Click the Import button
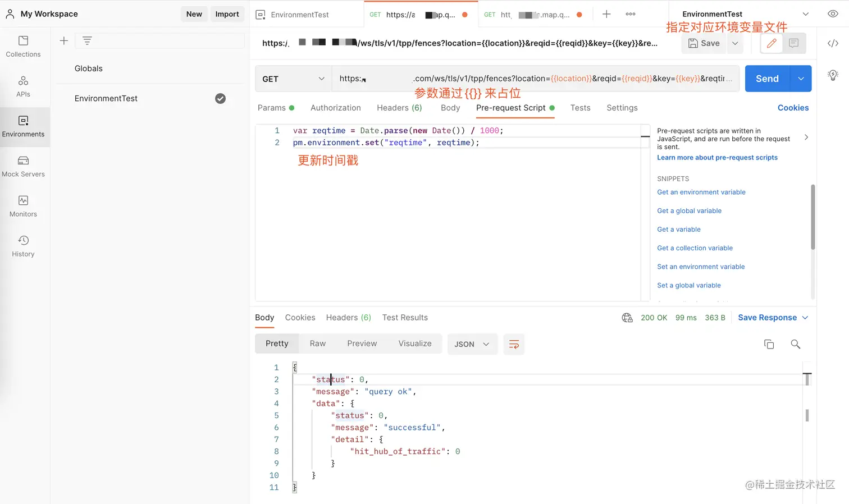The image size is (849, 504). 227,14
